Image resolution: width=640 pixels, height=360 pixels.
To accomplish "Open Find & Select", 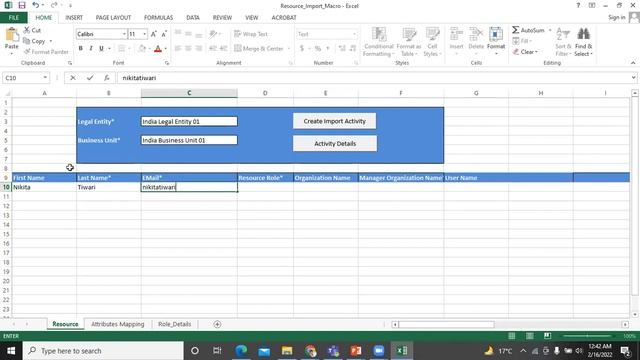I will coord(584,42).
